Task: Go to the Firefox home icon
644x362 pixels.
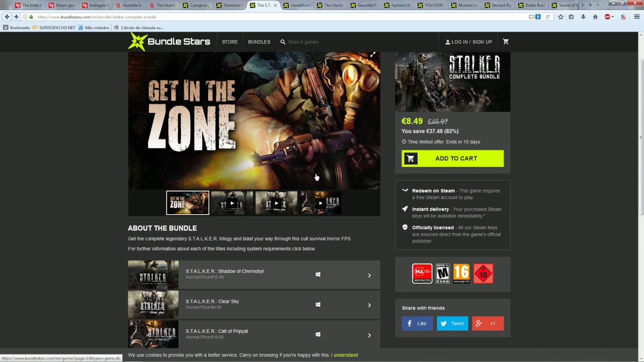Action: click(x=595, y=17)
